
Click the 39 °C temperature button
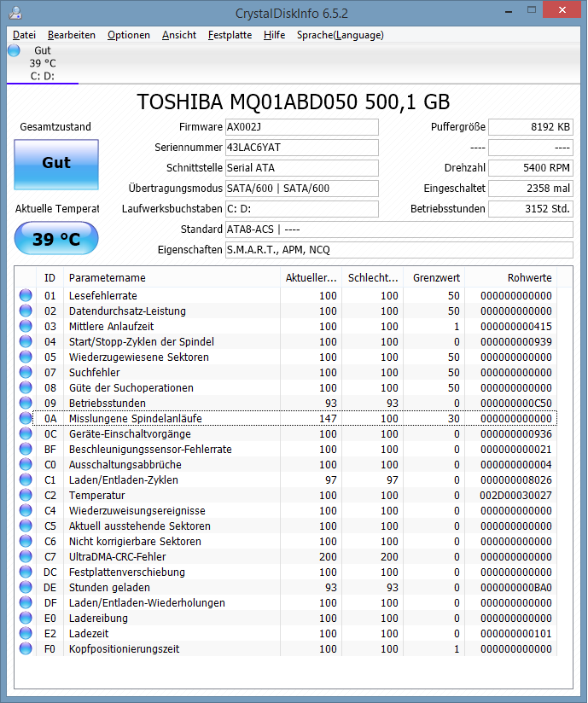pyautogui.click(x=56, y=239)
